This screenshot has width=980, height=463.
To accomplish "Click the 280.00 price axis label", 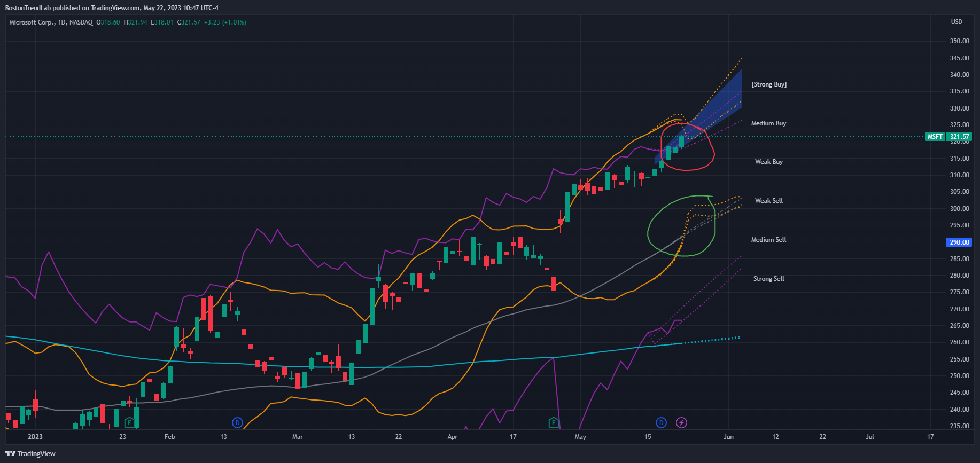I will pos(959,276).
